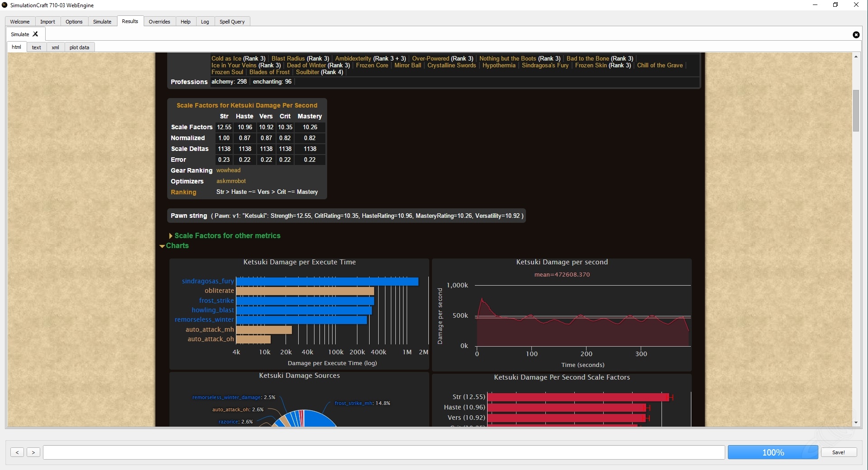Collapse the Charts section

coord(177,246)
